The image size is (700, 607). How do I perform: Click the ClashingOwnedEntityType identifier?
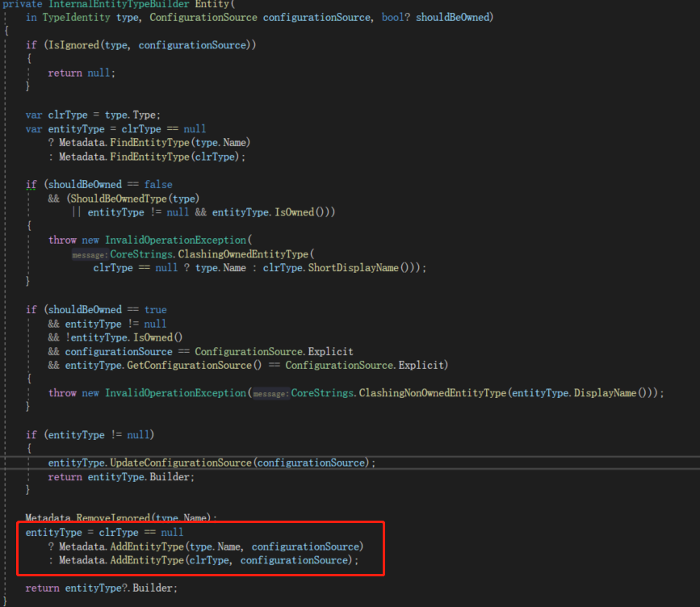click(243, 254)
